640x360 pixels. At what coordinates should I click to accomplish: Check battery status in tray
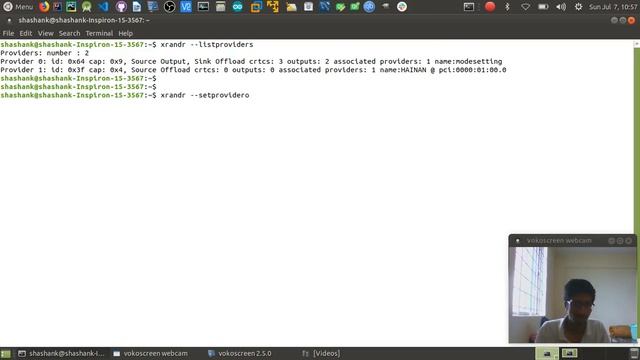pyautogui.click(x=543, y=7)
